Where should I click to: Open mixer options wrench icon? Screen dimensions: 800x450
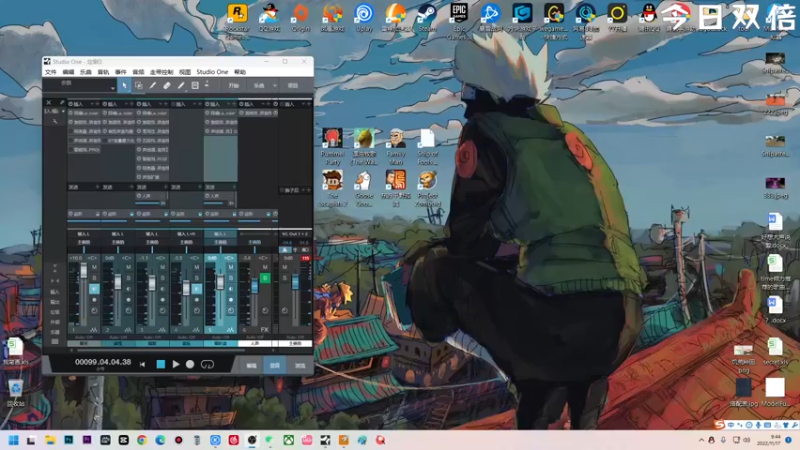click(x=55, y=121)
